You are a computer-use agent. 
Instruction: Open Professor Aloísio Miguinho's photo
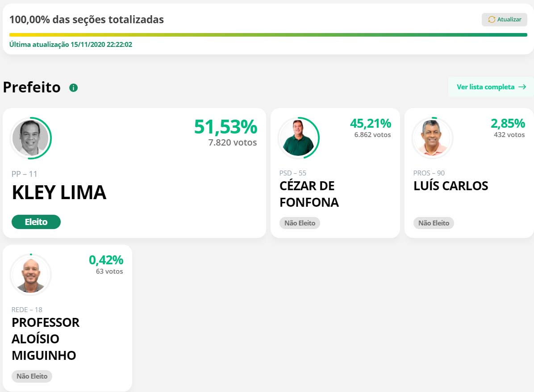click(x=31, y=275)
